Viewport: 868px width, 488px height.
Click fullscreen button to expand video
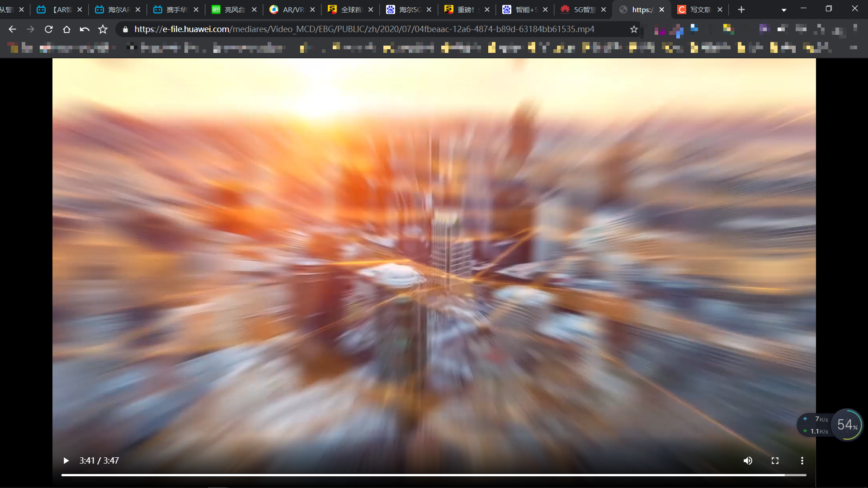coord(775,460)
